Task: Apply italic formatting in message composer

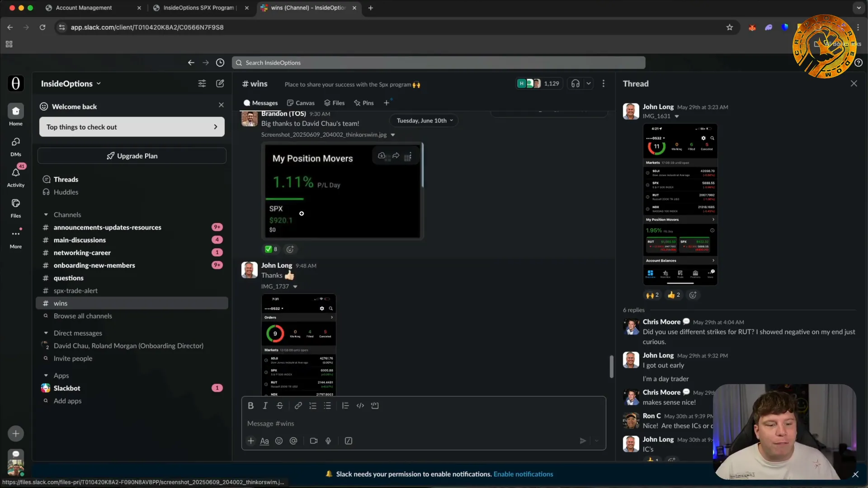Action: (265, 406)
